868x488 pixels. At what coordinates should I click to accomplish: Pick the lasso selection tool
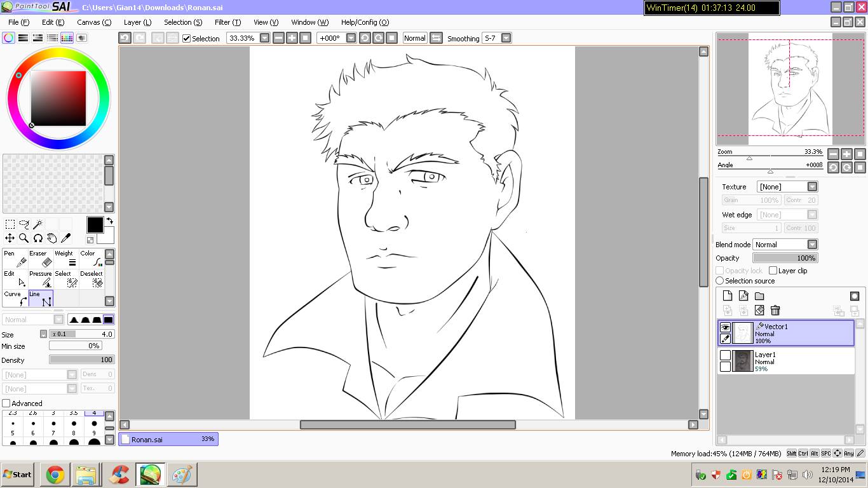pos(24,224)
